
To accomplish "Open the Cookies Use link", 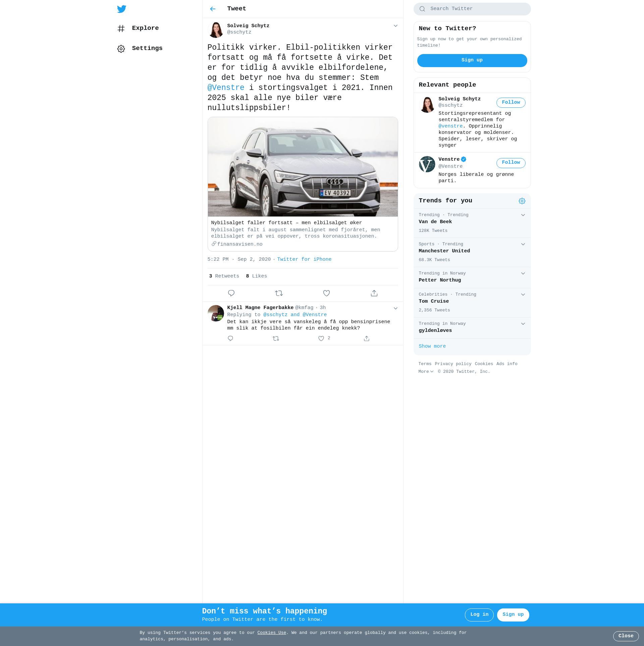I will tap(272, 633).
